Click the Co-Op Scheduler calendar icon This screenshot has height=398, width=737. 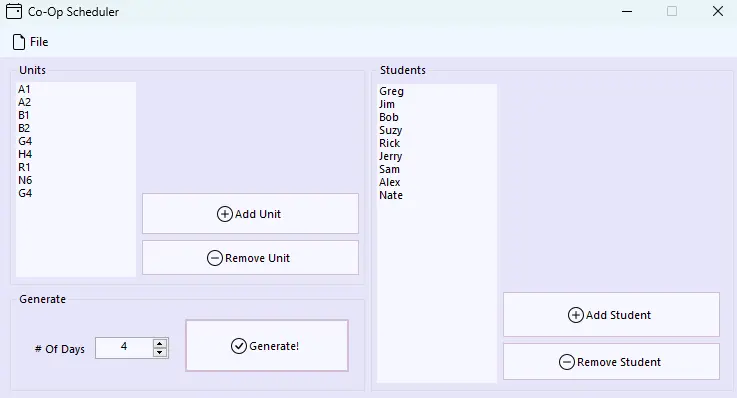14,11
